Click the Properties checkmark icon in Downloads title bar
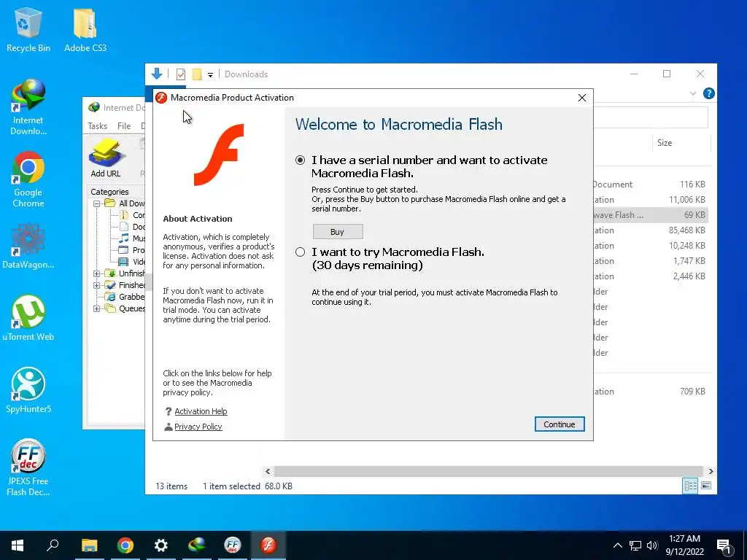This screenshot has height=560, width=747. (181, 74)
